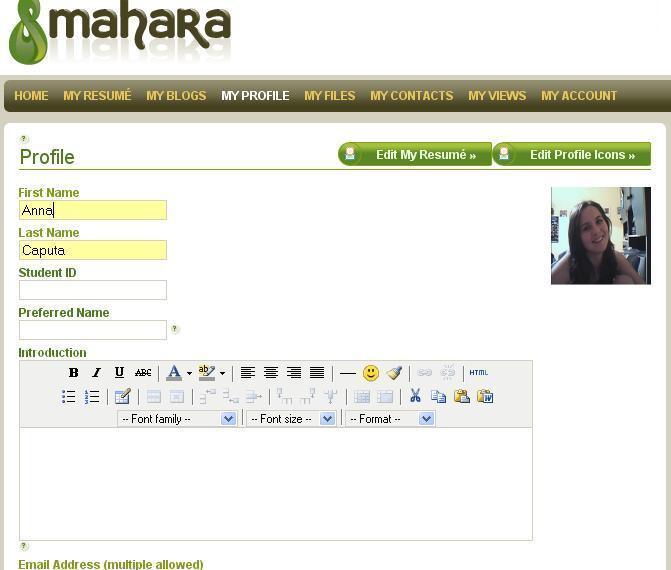
Task: Apply underline from the editor toolbar
Action: [119, 373]
